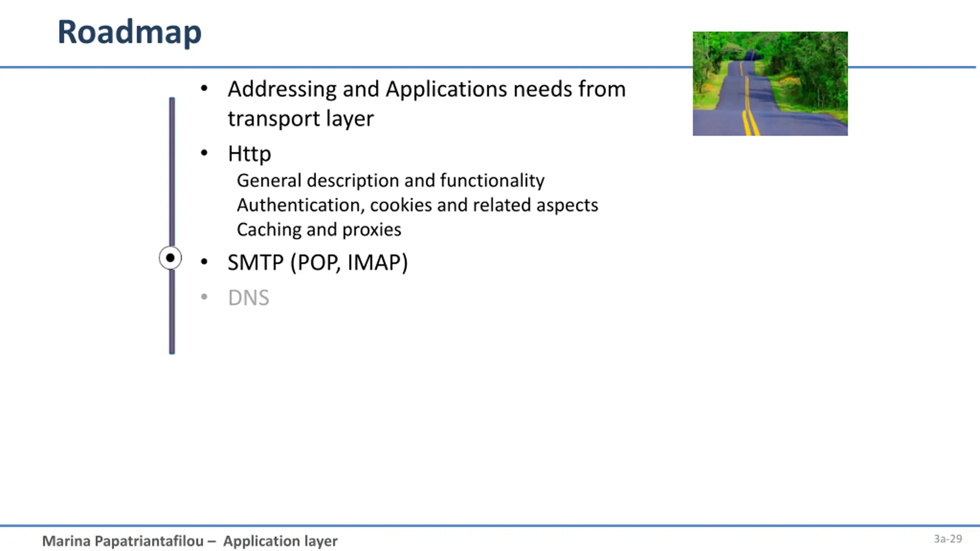Click 'Marina Papatriantafilou – Application layer' footer

[x=190, y=541]
